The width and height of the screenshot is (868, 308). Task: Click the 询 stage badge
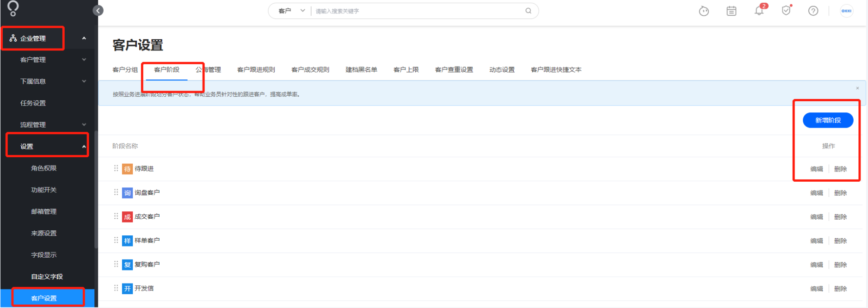[127, 193]
